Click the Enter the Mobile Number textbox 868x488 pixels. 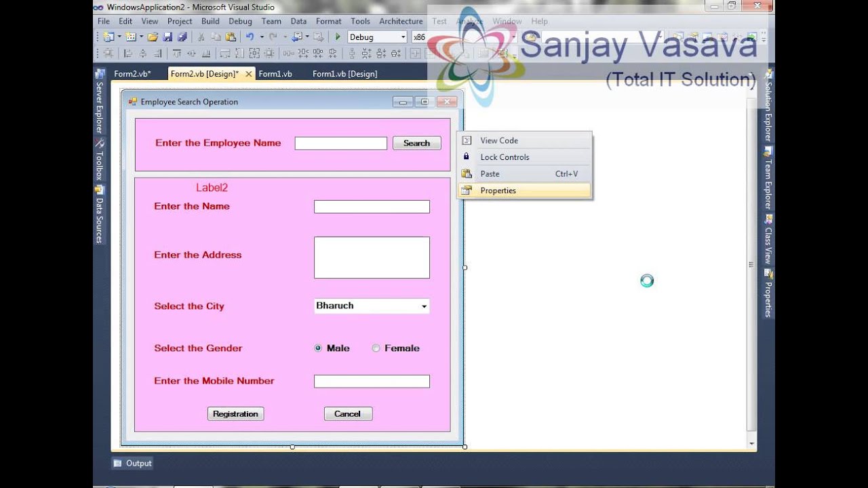(372, 381)
